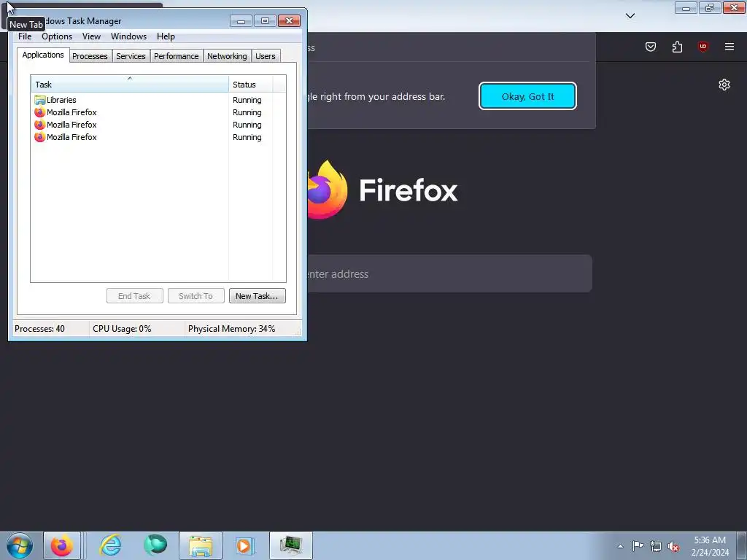747x560 pixels.
Task: Click the network tray icon
Action: pyautogui.click(x=656, y=546)
